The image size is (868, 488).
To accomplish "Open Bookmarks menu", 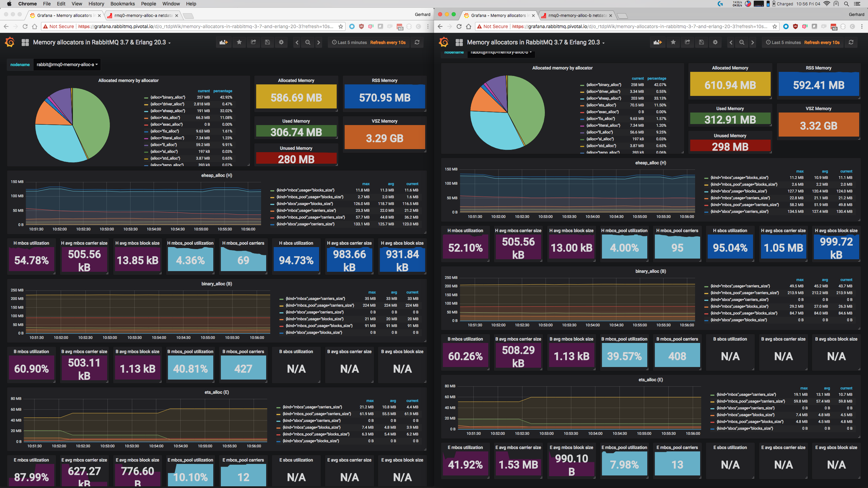I will [x=122, y=4].
